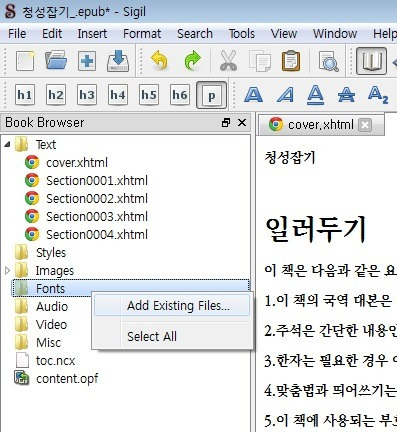This screenshot has height=432, width=397.
Task: Open the Tools menu
Action: click(x=242, y=34)
